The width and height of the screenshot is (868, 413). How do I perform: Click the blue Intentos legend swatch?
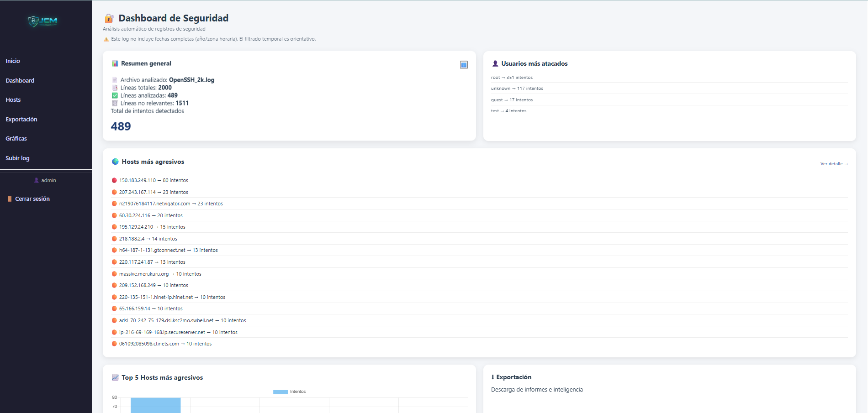[x=280, y=391]
